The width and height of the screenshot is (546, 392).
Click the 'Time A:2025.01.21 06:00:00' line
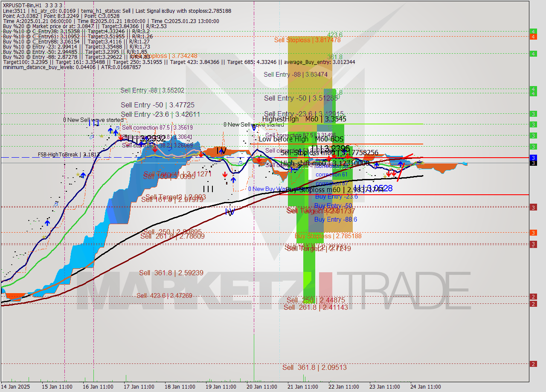point(111,21)
